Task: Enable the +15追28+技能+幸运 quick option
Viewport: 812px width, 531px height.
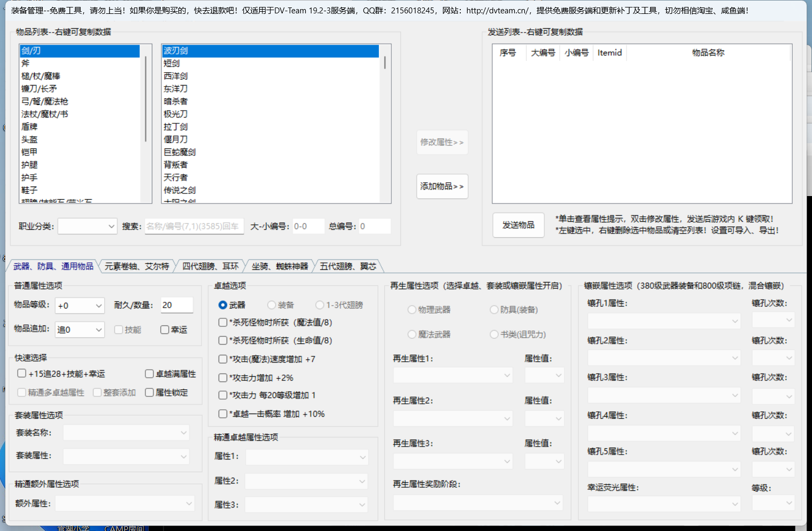Action: click(x=22, y=373)
